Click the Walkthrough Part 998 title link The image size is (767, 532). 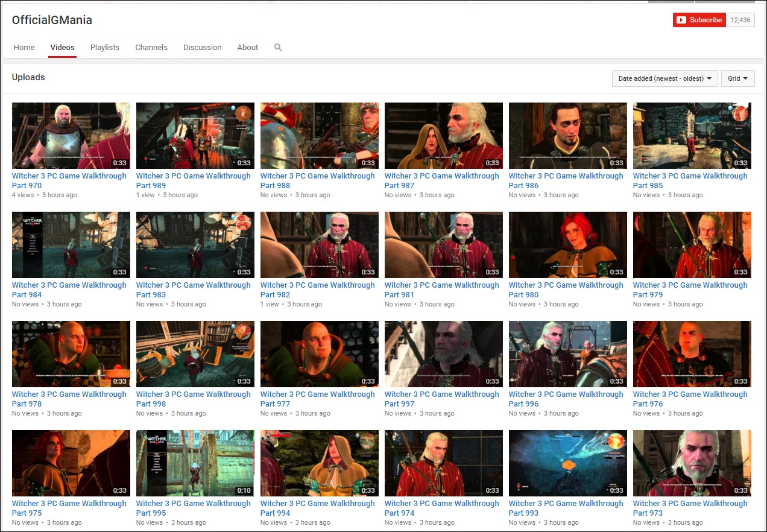tap(194, 399)
